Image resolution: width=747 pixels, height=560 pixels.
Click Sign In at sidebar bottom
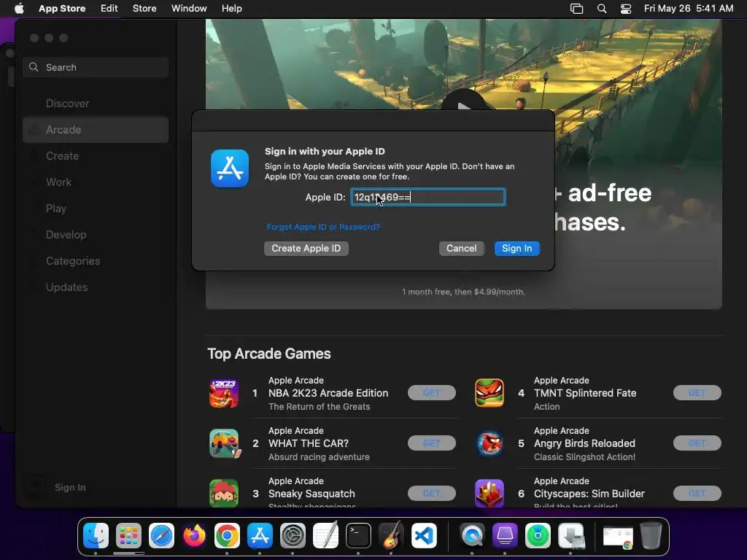pos(70,487)
